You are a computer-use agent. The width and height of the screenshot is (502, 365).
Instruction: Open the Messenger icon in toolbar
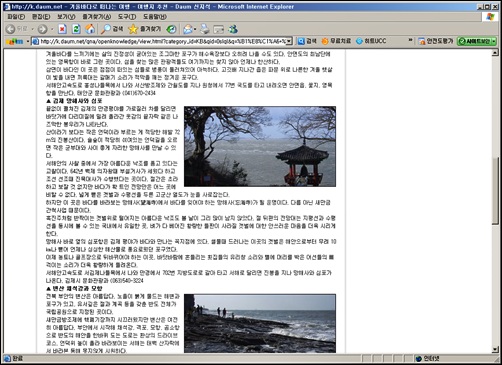tap(233, 29)
